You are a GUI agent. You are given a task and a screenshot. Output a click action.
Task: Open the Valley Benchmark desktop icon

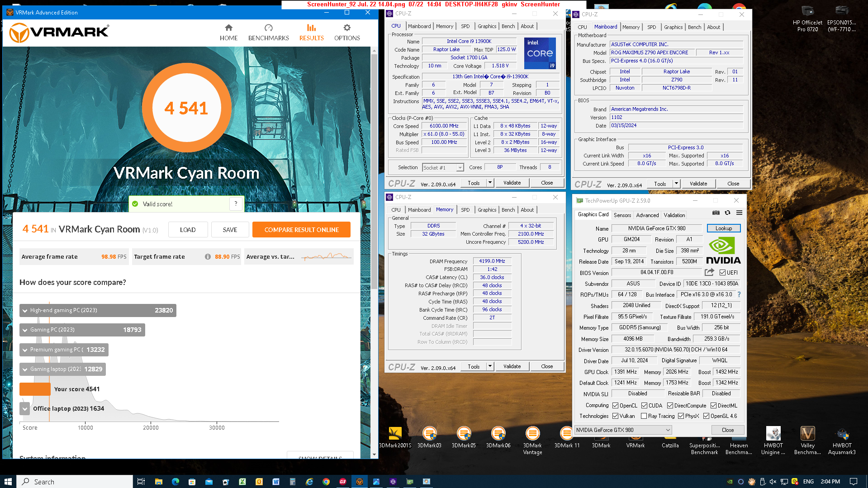(807, 441)
